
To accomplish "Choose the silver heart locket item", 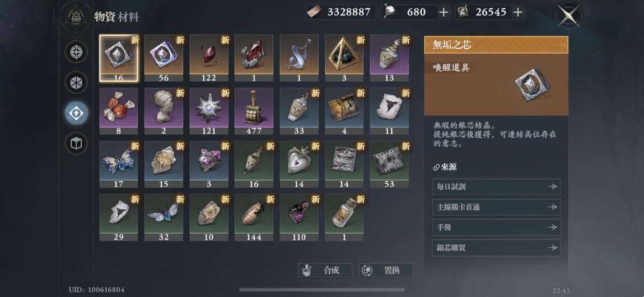I will pyautogui.click(x=299, y=164).
